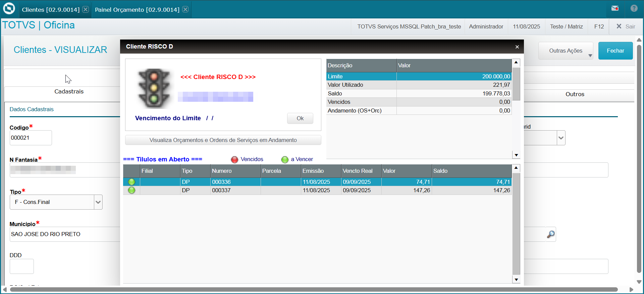This screenshot has width=644, height=294.
Task: Select the Cadastrais tab
Action: coord(69,91)
